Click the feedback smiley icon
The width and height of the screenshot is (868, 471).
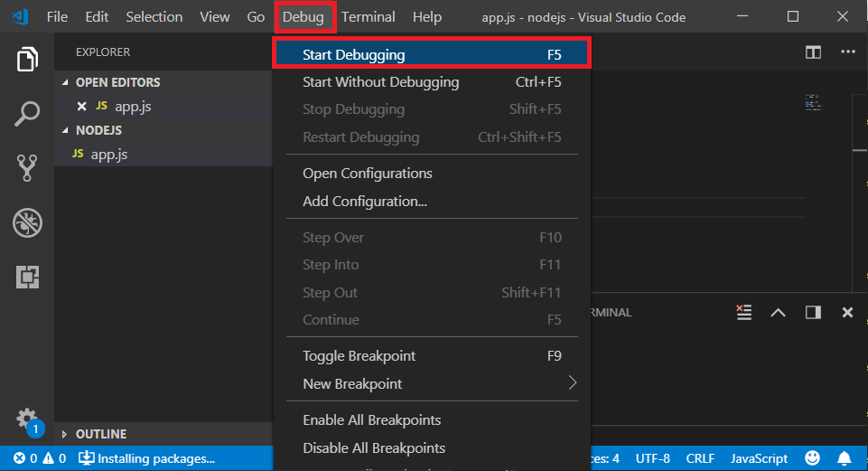[x=812, y=457]
